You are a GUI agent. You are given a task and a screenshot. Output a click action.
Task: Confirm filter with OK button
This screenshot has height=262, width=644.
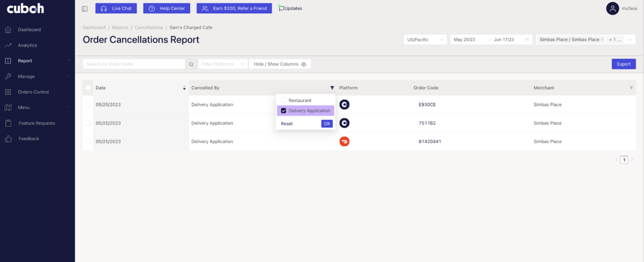tap(327, 124)
